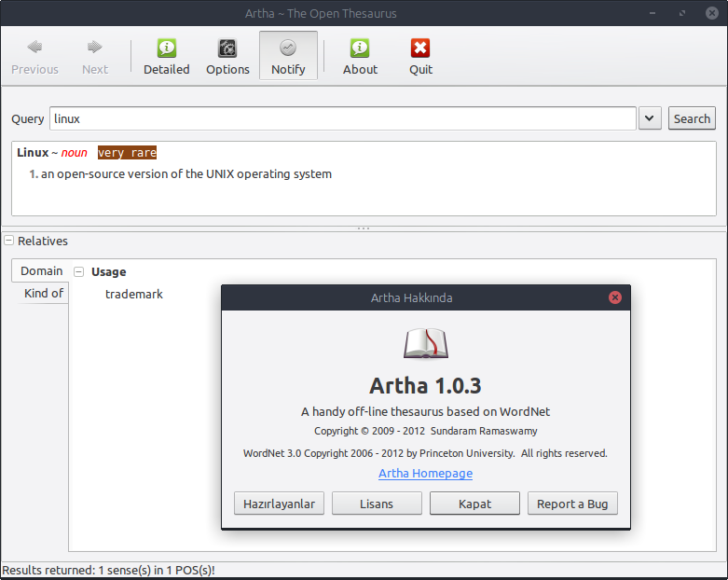Click the red 'noun' part-of-speech label
This screenshot has width=728, height=580.
[75, 153]
